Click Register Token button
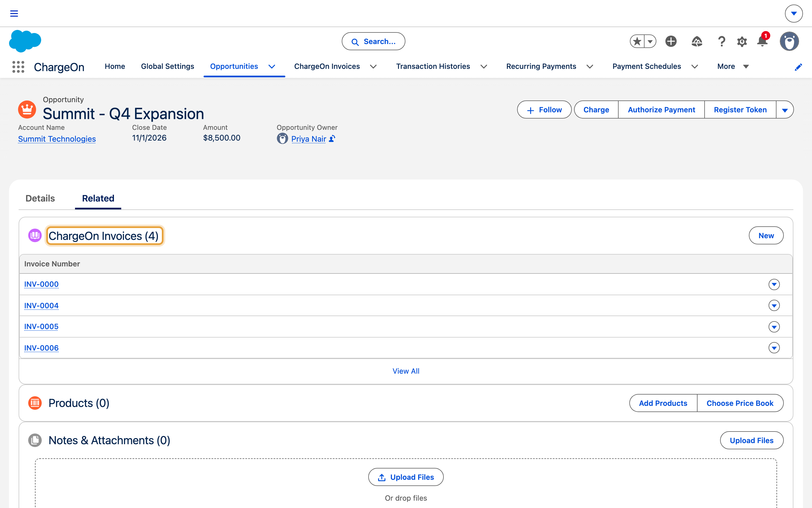 740,110
